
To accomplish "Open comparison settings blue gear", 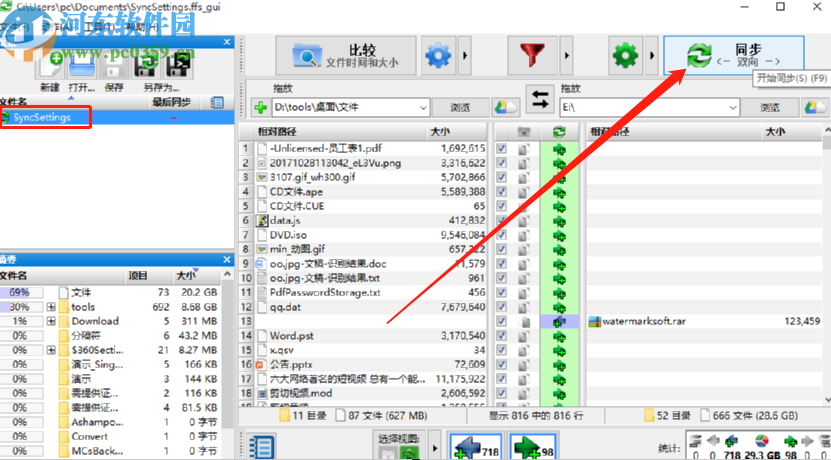I will 438,55.
